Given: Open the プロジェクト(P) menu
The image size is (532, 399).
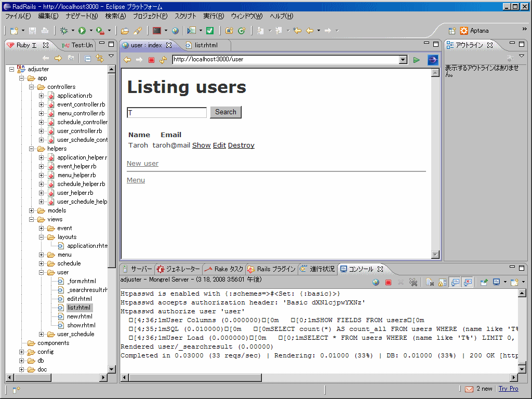Looking at the screenshot, I should [150, 16].
